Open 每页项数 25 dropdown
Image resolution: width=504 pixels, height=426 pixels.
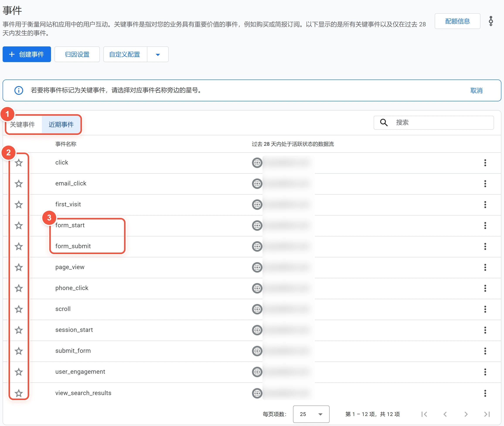(311, 414)
